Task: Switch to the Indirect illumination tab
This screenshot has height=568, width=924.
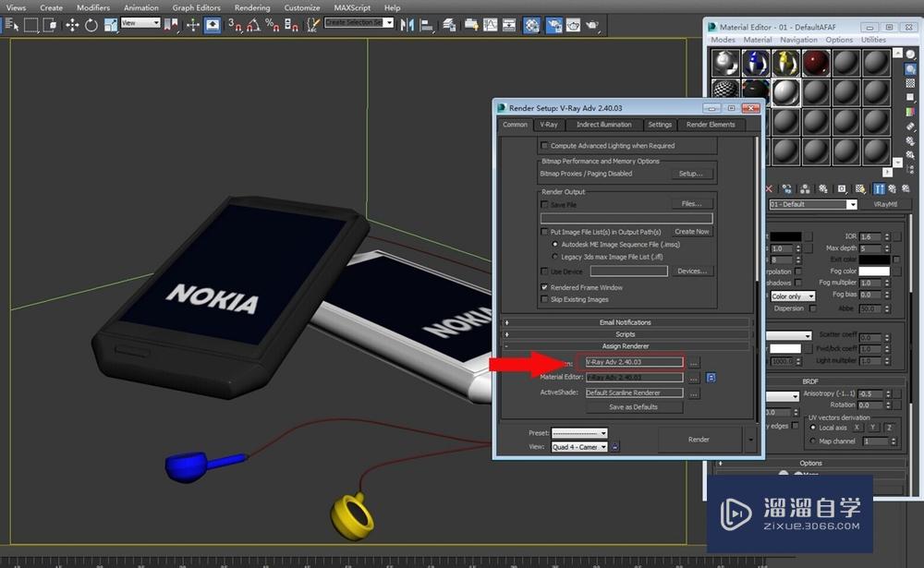Action: [603, 125]
